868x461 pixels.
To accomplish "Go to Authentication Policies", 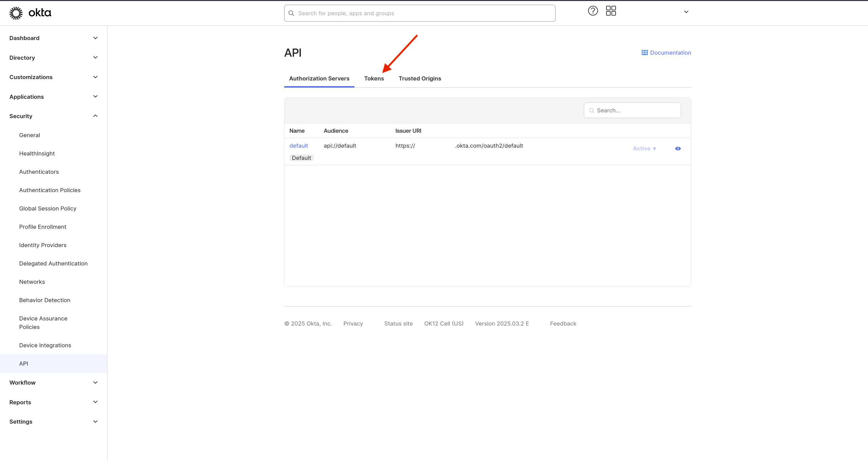I will click(x=50, y=190).
